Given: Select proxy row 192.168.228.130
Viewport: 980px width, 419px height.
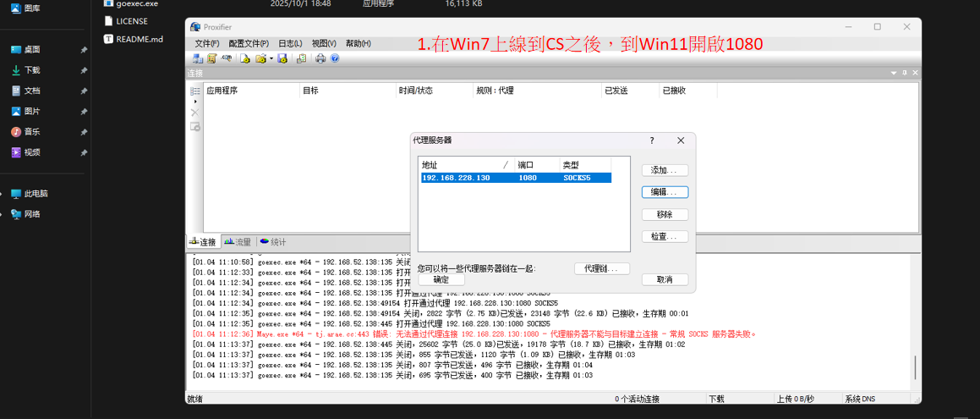Looking at the screenshot, I should 516,178.
